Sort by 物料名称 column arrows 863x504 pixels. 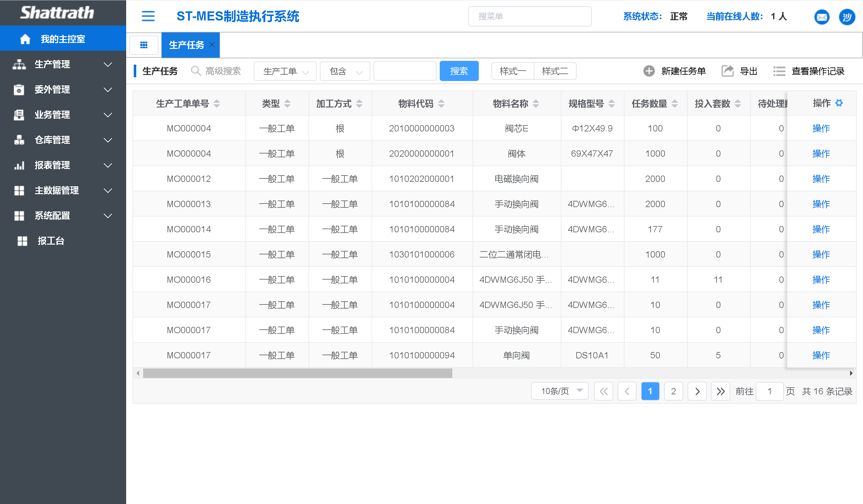pos(536,103)
